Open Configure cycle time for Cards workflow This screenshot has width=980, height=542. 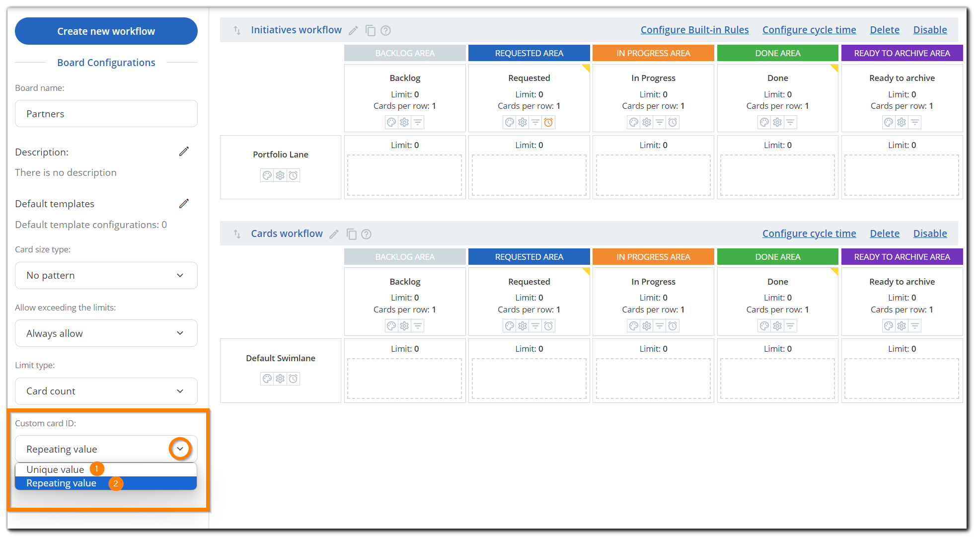[809, 233]
